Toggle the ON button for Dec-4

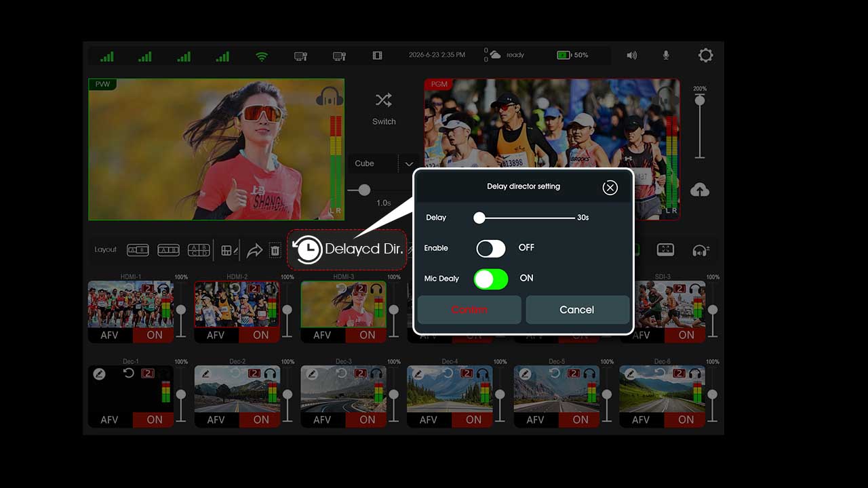click(474, 420)
